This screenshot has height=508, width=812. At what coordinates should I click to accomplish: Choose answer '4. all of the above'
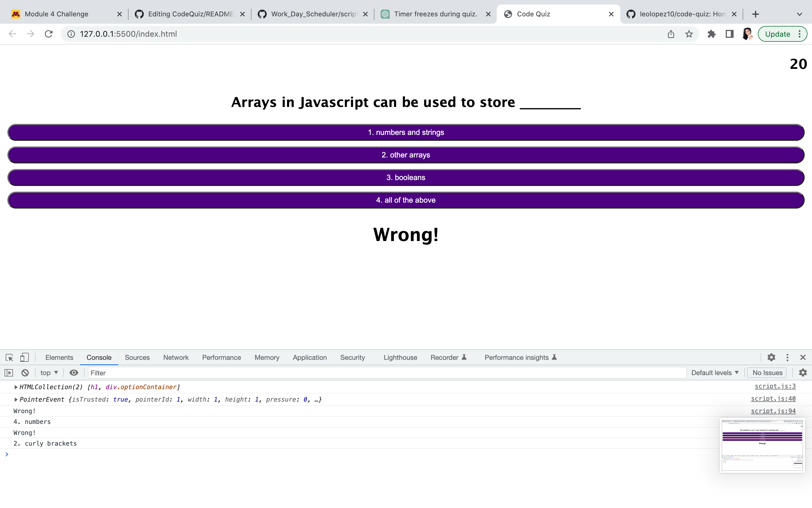406,200
